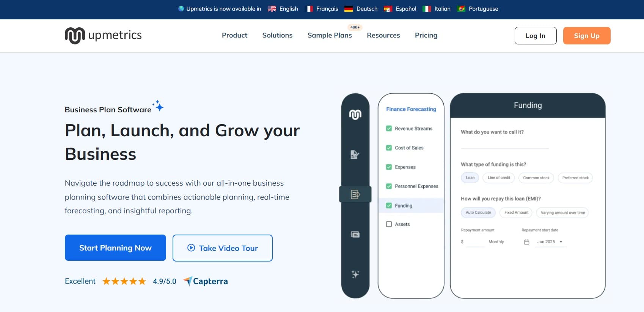Screen dimensions: 644x312
Task: Click the Sign Up button
Action: pyautogui.click(x=587, y=36)
